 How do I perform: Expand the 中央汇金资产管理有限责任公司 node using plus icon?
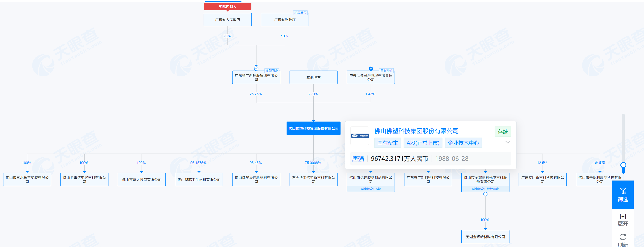pos(371,69)
